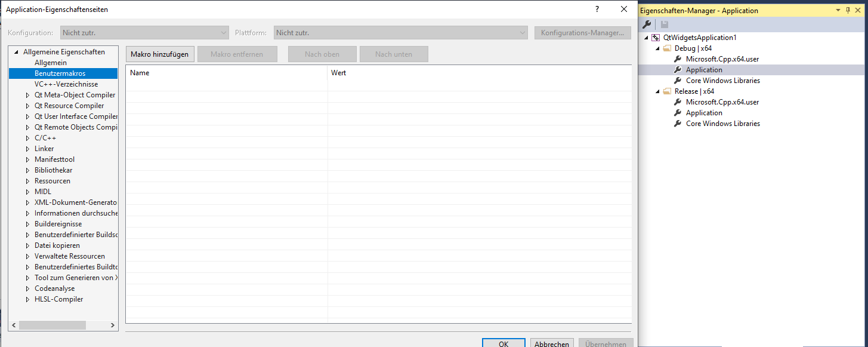
Task: Open the Eigenschaften-Manager window options dropdown arrow
Action: click(x=838, y=10)
